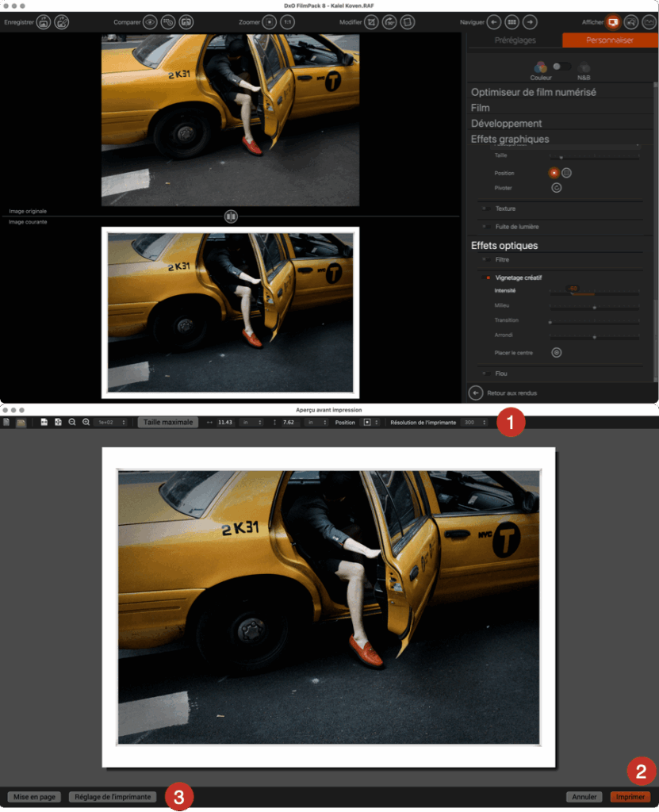Toggle the Vignetage créatif effect off
This screenshot has height=812, width=659.
pyautogui.click(x=488, y=278)
